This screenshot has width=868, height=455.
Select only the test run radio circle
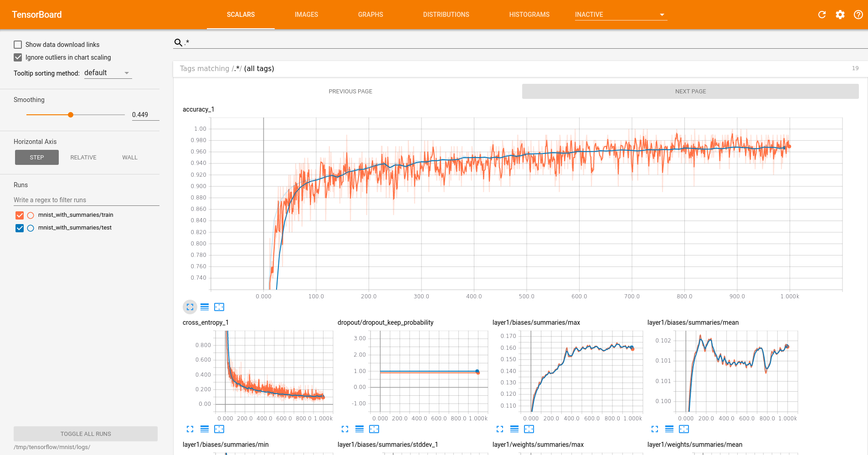tap(31, 228)
